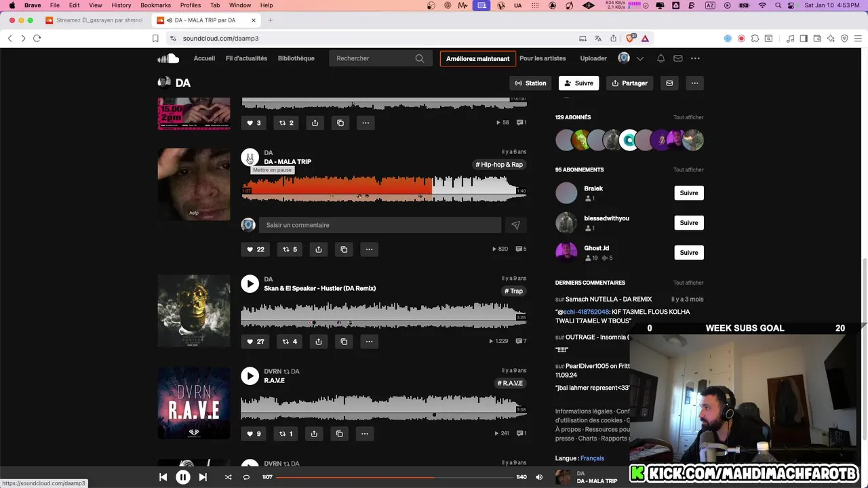Click Partager profile button
Image resolution: width=868 pixels, height=488 pixels.
[x=629, y=83]
